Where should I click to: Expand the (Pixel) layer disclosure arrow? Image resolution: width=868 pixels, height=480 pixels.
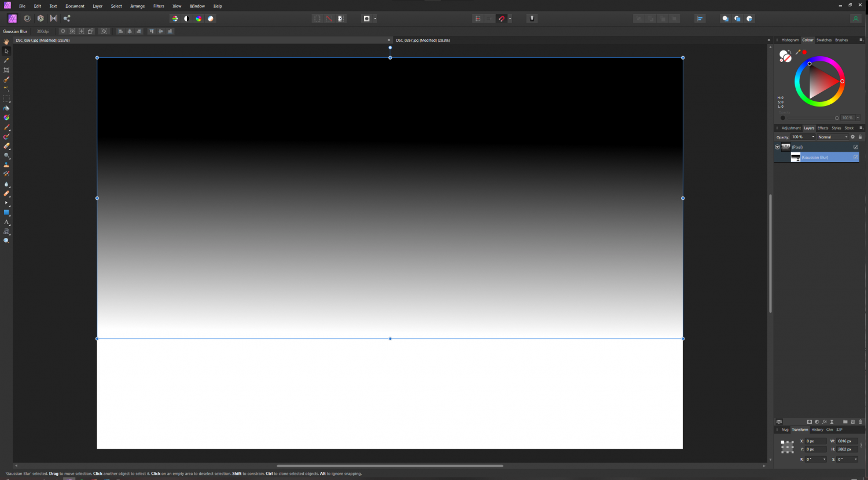point(777,147)
